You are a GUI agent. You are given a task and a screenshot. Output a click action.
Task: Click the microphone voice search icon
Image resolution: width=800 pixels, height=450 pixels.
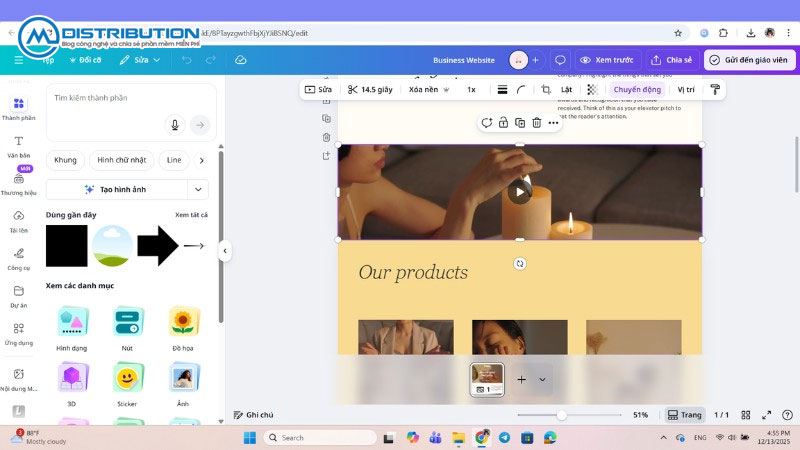(x=175, y=125)
